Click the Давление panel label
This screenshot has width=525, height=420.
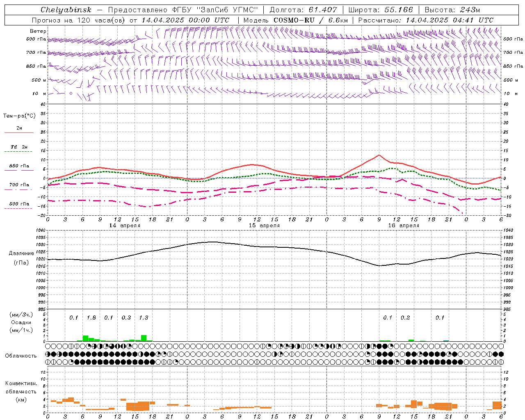click(21, 253)
